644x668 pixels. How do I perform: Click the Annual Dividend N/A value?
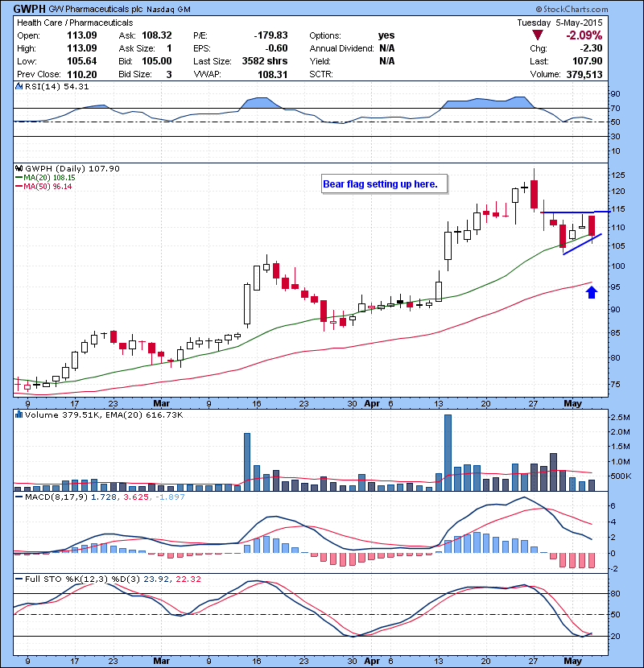(387, 48)
